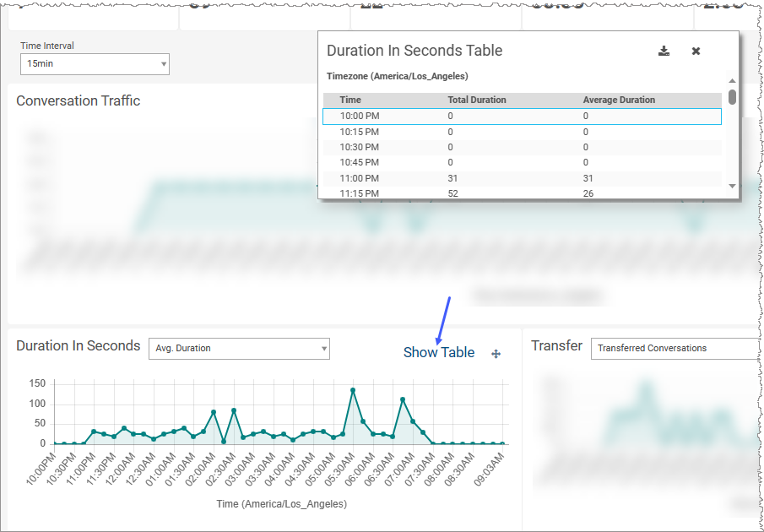
Task: Click the peak data point near 05:30 AM
Action: point(353,389)
